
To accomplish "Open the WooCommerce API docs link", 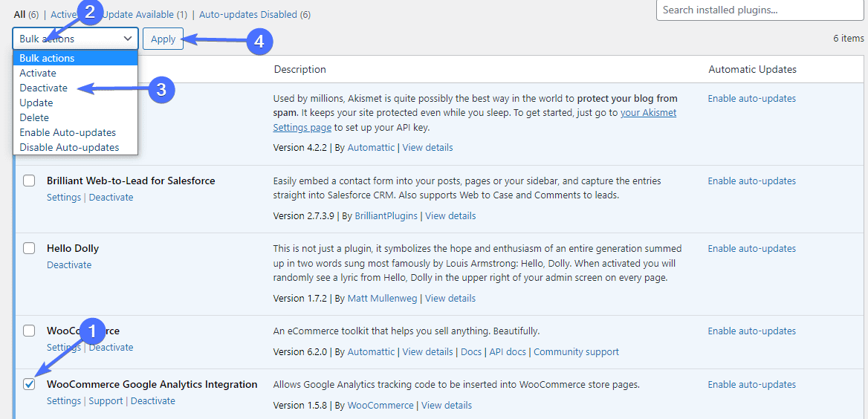I will [x=508, y=351].
